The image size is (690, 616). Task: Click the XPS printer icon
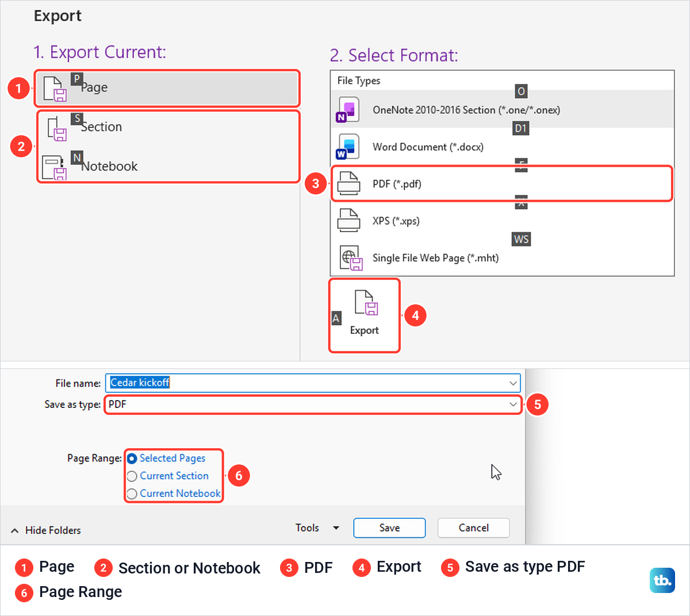pyautogui.click(x=348, y=221)
